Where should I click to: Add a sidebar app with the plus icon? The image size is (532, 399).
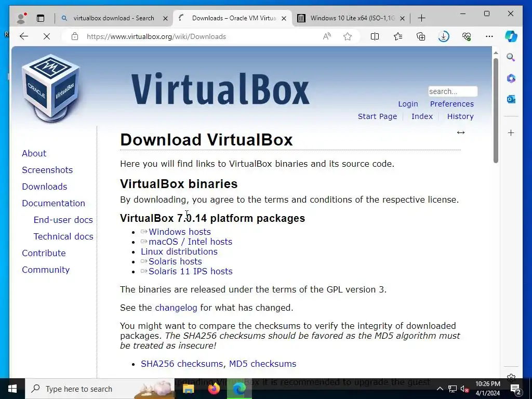[511, 132]
